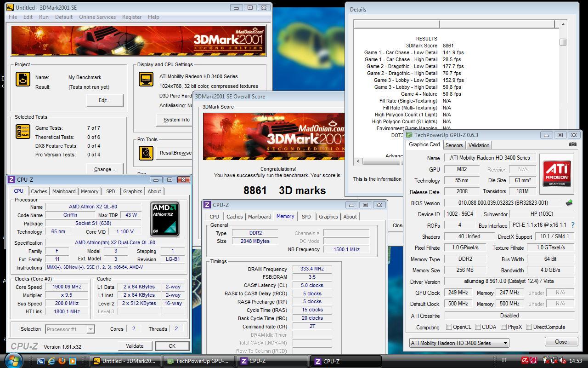This screenshot has height=368, width=588.
Task: Click the network icon in the system tray
Action: pos(555,361)
